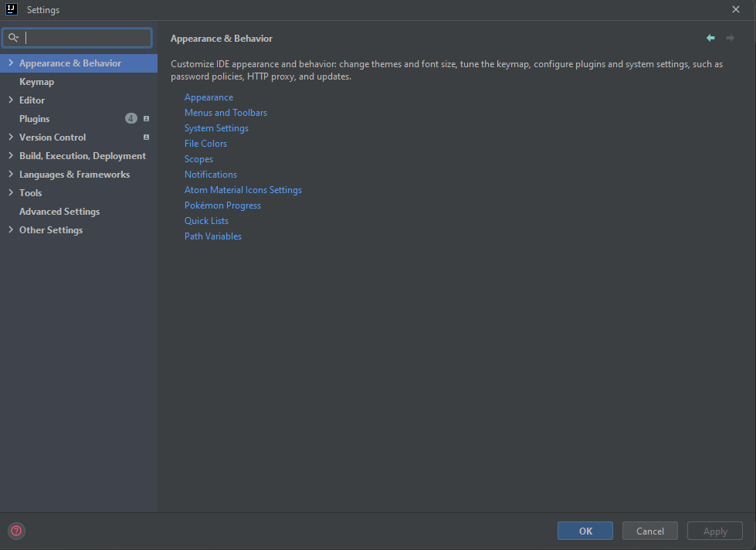Open Atom Material Icons Settings link

click(x=243, y=189)
